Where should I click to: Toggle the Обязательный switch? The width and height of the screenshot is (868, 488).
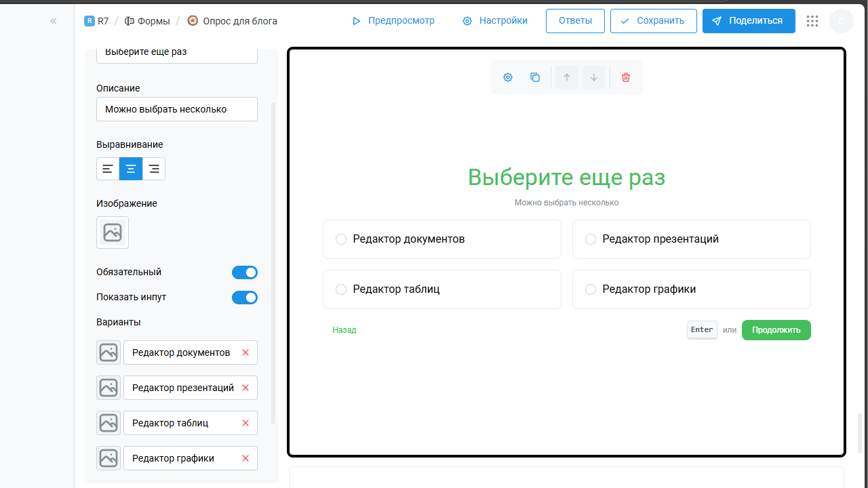(245, 272)
